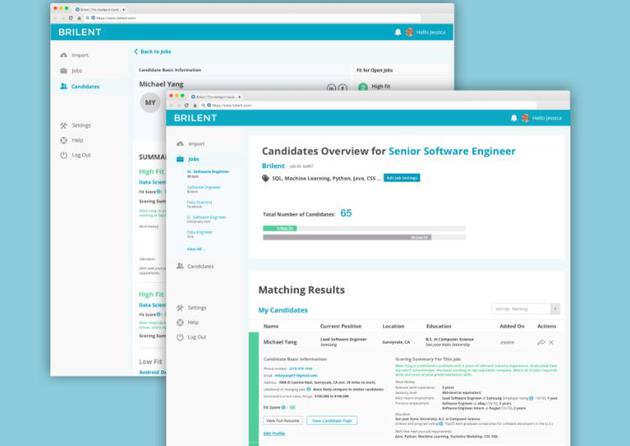This screenshot has width=630, height=446.
Task: Click the Edit Profile link
Action: [274, 434]
